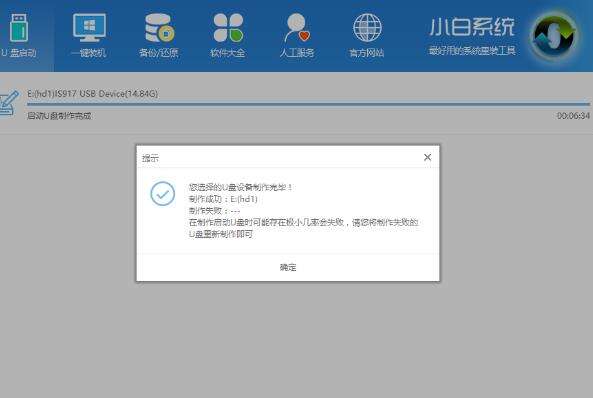Open the 官方网站 section
The image size is (593, 398).
366,36
